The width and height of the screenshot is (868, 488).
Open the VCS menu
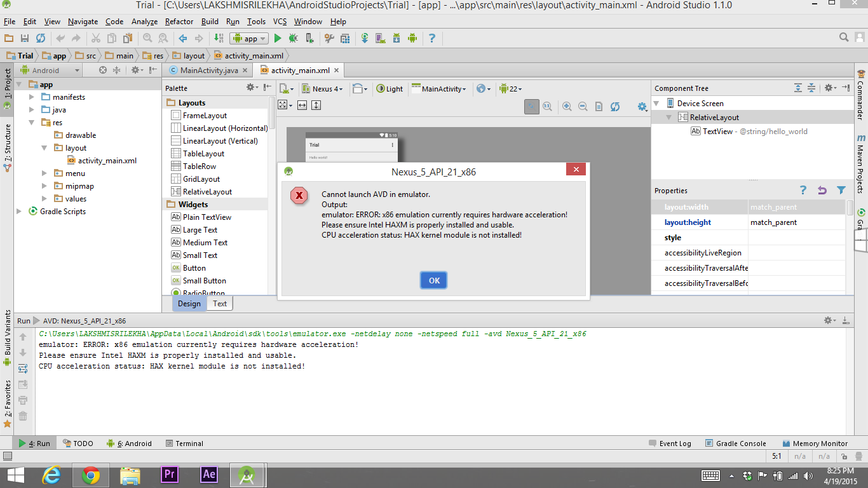pyautogui.click(x=280, y=22)
